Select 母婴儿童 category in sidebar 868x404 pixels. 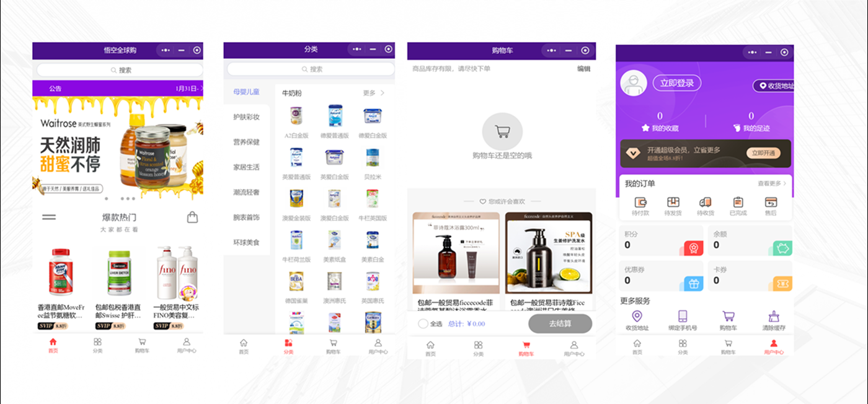[x=246, y=92]
